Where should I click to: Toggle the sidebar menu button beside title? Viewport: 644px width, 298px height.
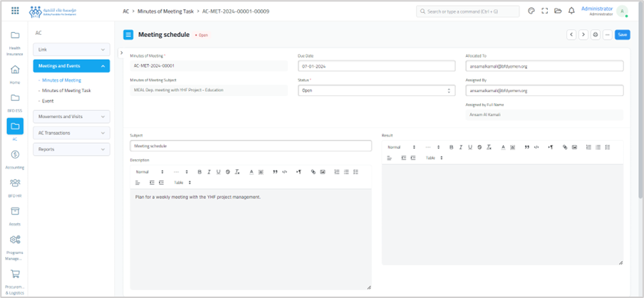pos(128,35)
